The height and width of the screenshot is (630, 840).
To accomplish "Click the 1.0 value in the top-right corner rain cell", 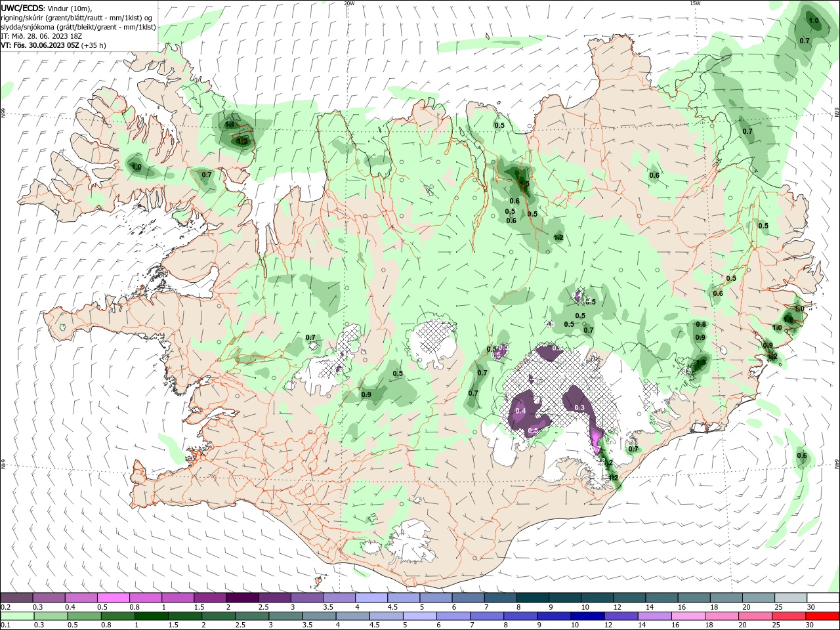I will (814, 21).
